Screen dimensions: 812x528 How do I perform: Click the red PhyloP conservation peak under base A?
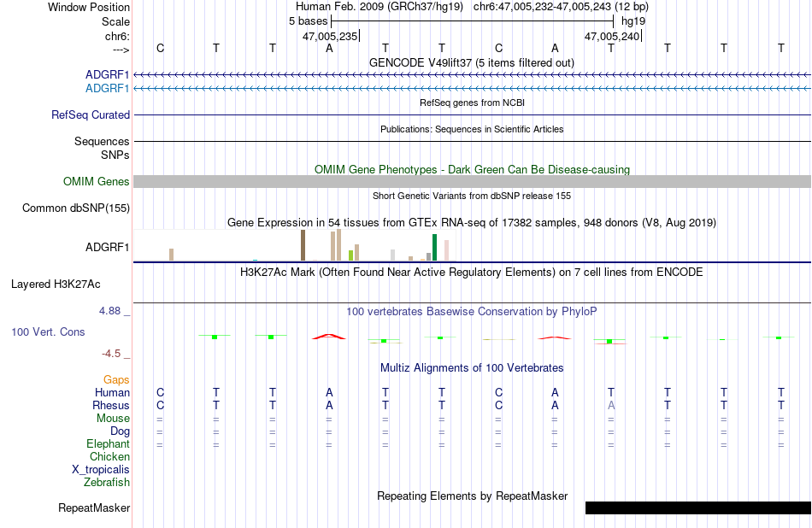click(x=329, y=337)
